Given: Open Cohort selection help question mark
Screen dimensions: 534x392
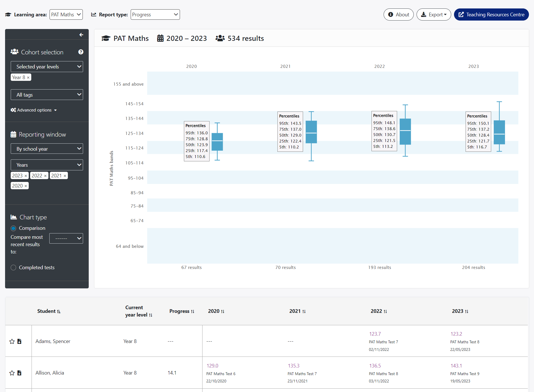Looking at the screenshot, I should [81, 52].
